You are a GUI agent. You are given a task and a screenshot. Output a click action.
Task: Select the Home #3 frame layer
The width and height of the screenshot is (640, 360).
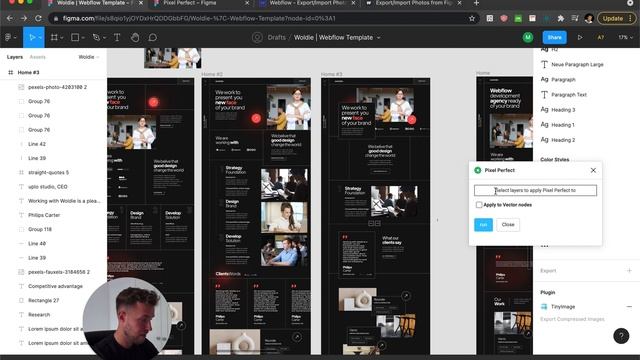tap(28, 73)
